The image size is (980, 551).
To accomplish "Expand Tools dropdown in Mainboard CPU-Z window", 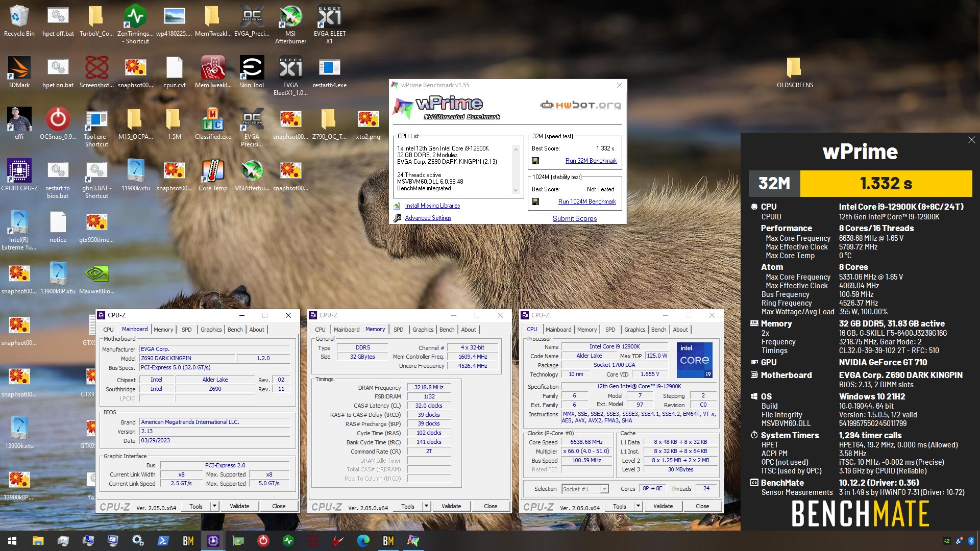I will tap(215, 506).
